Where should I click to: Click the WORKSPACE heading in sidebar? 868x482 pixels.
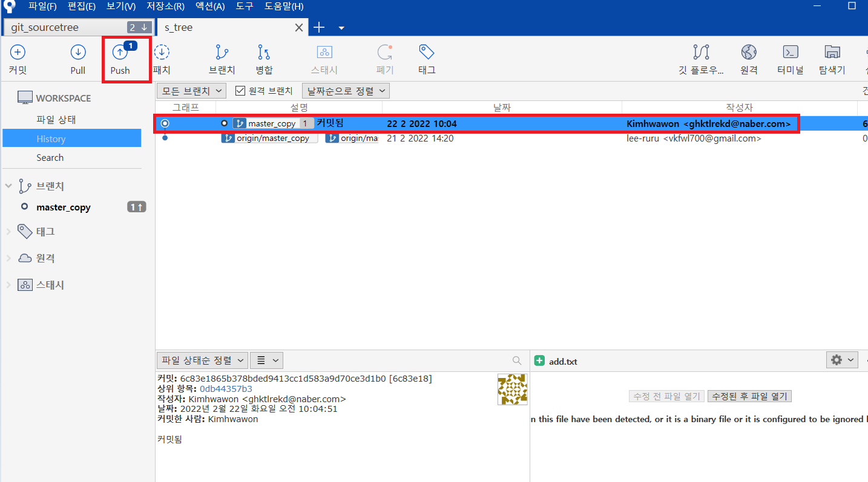(63, 98)
